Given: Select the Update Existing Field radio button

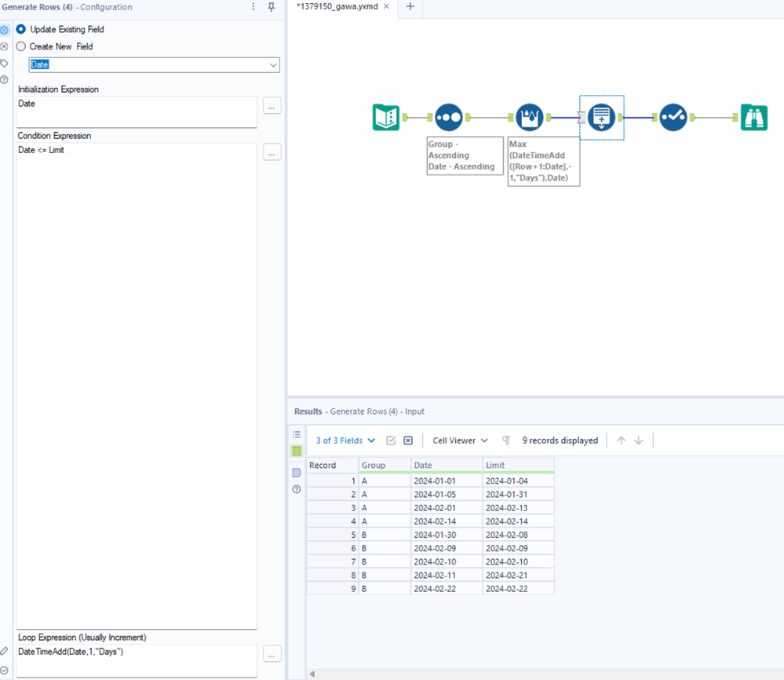Looking at the screenshot, I should click(x=21, y=29).
